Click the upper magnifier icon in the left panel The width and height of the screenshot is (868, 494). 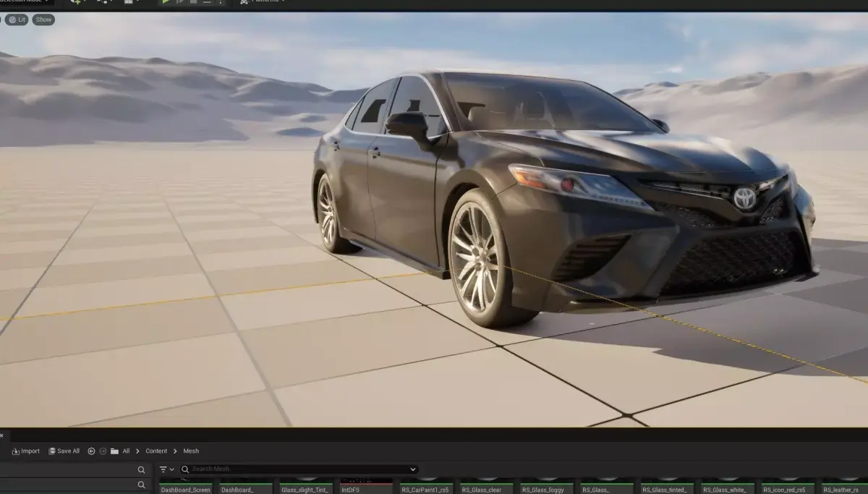tap(141, 469)
